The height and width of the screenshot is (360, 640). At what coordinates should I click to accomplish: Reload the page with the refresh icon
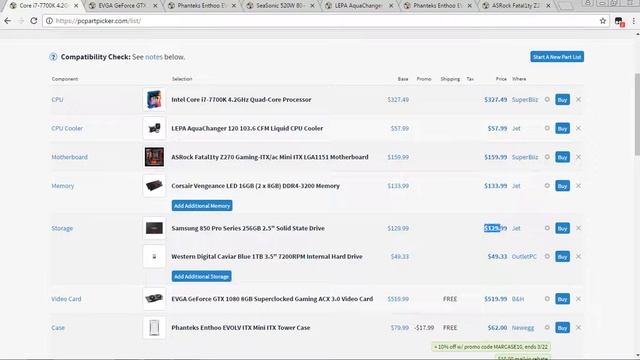pos(33,21)
